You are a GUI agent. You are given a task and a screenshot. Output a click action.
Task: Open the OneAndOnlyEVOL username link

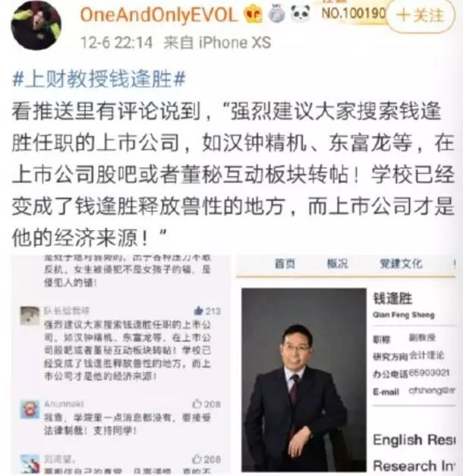coord(159,14)
